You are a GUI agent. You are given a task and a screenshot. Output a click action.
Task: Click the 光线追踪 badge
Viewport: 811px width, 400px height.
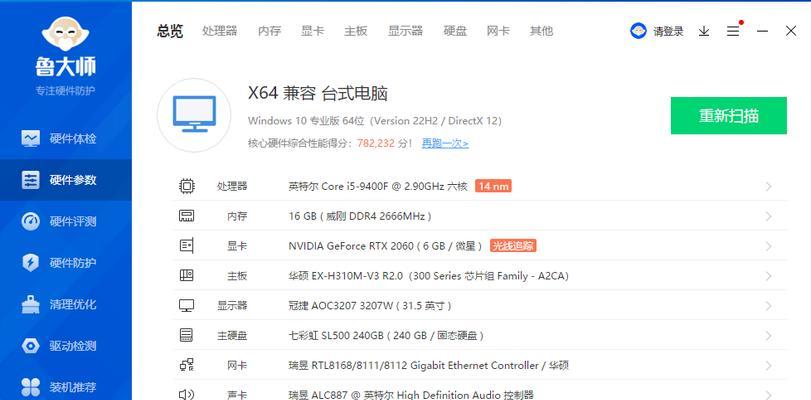[x=513, y=246]
